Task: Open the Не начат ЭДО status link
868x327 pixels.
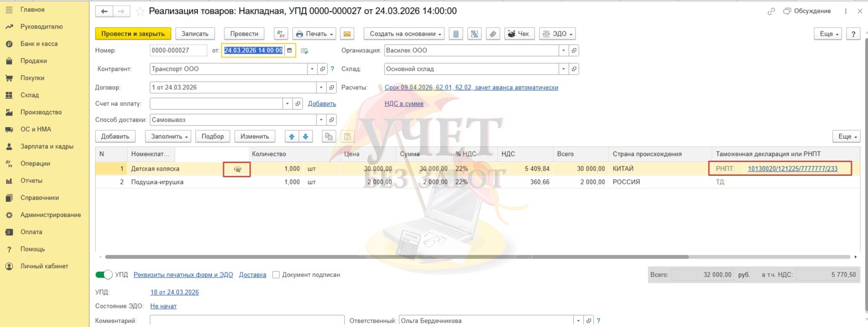Action: [164, 306]
